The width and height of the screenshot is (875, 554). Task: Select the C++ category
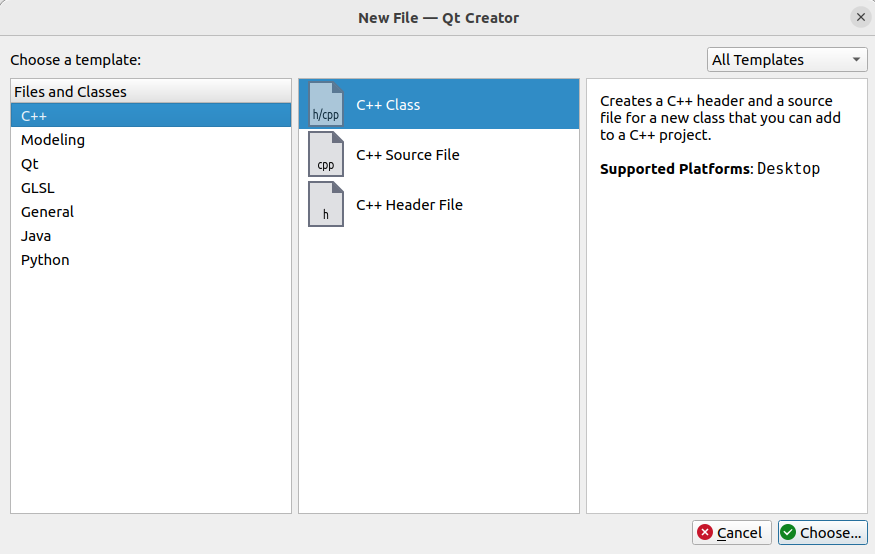(34, 116)
